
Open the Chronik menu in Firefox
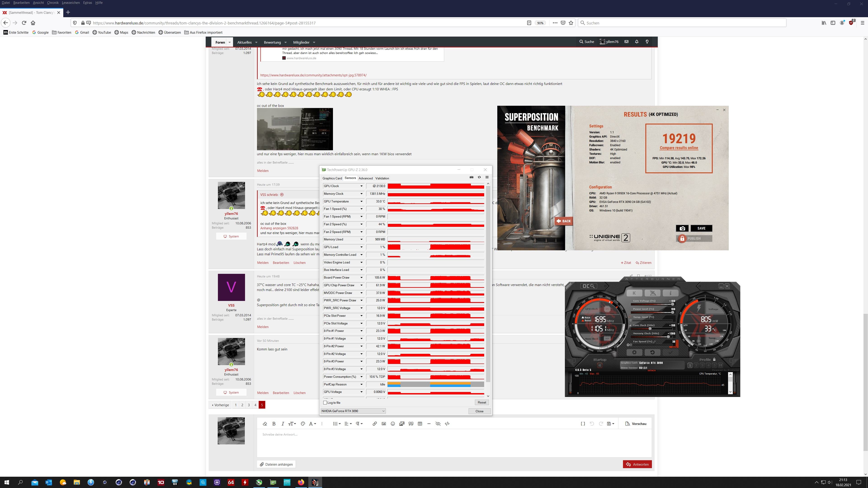(53, 3)
